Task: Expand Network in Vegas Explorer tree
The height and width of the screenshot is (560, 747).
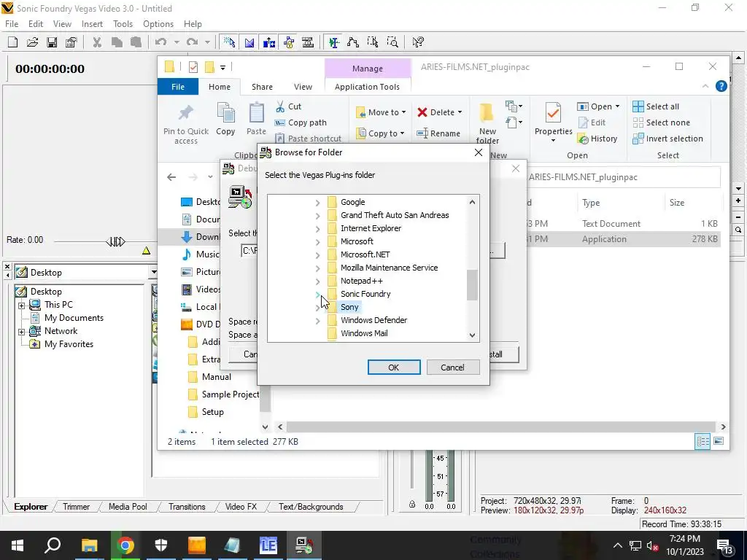Action: coord(21,332)
